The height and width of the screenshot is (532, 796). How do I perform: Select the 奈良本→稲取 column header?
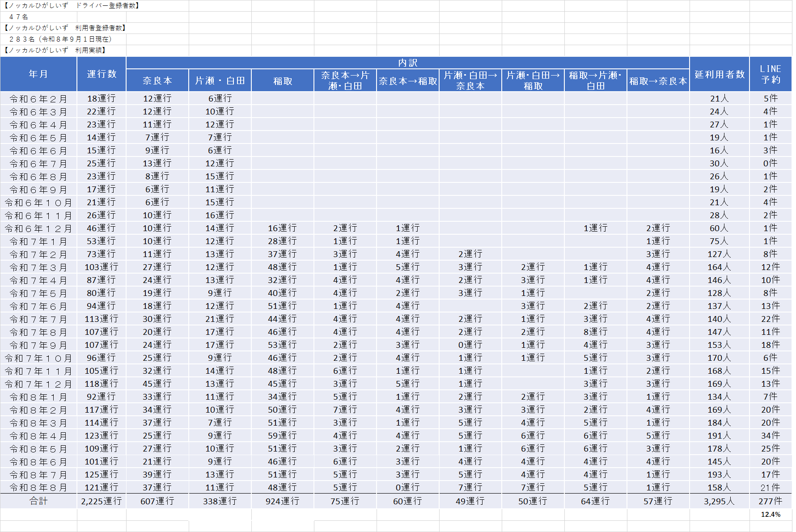pos(408,80)
